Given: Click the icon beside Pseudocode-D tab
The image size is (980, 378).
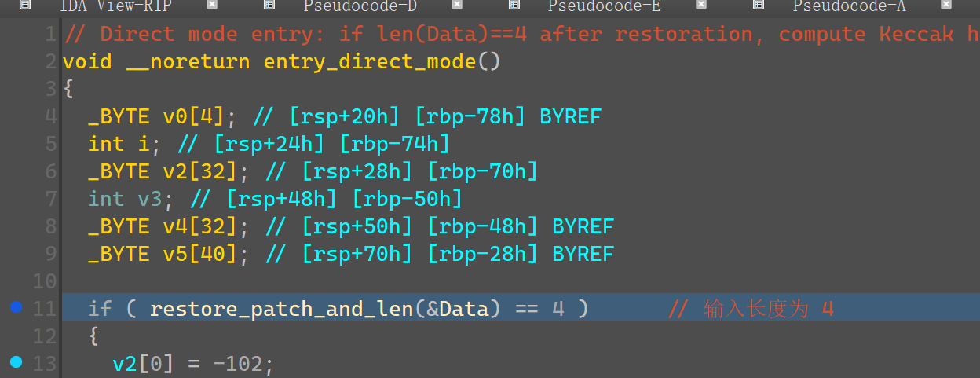Looking at the screenshot, I should point(269,5).
